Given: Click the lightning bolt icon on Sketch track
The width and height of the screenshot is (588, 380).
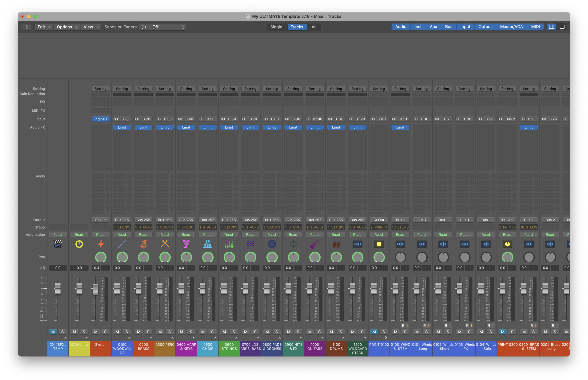Looking at the screenshot, I should pyautogui.click(x=101, y=244).
